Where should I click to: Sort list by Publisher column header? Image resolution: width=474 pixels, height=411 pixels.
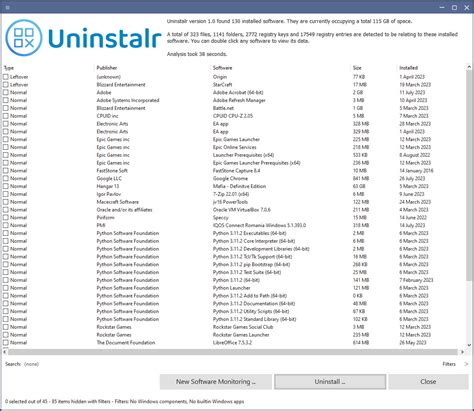click(107, 68)
